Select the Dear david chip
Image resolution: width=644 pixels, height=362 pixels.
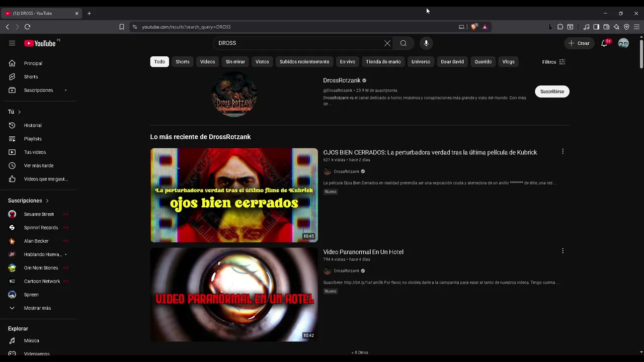pyautogui.click(x=452, y=62)
